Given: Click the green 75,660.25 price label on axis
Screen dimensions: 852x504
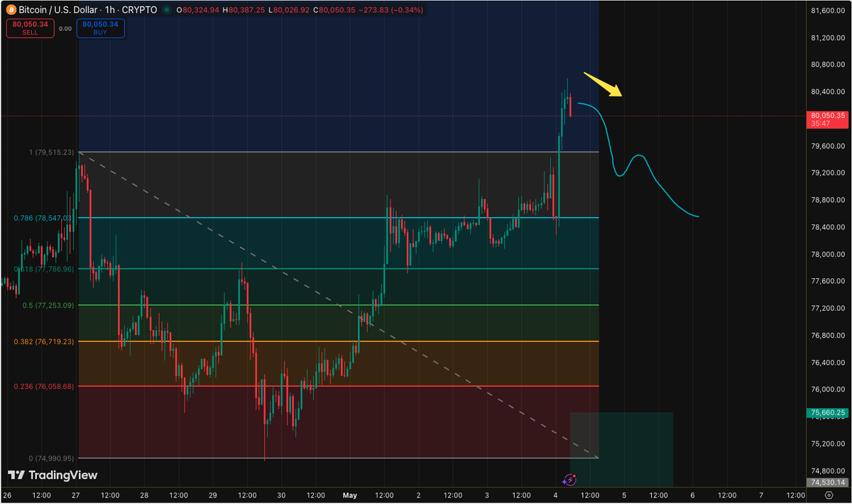Looking at the screenshot, I should (x=828, y=412).
